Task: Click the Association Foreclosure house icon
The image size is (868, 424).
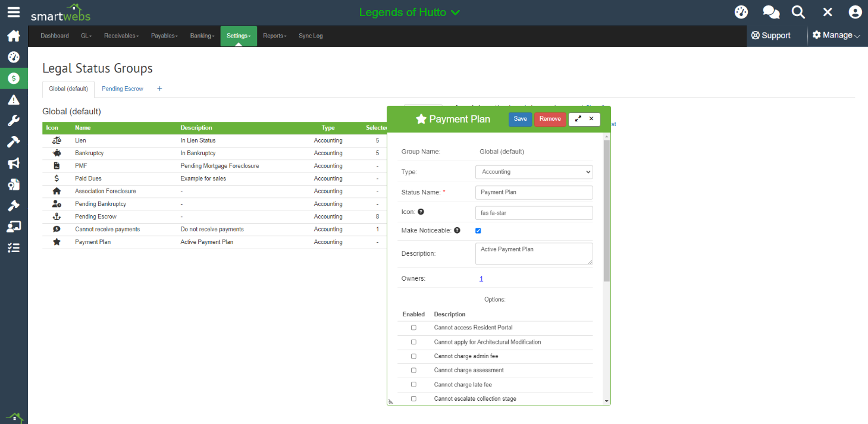Action: coord(57,191)
